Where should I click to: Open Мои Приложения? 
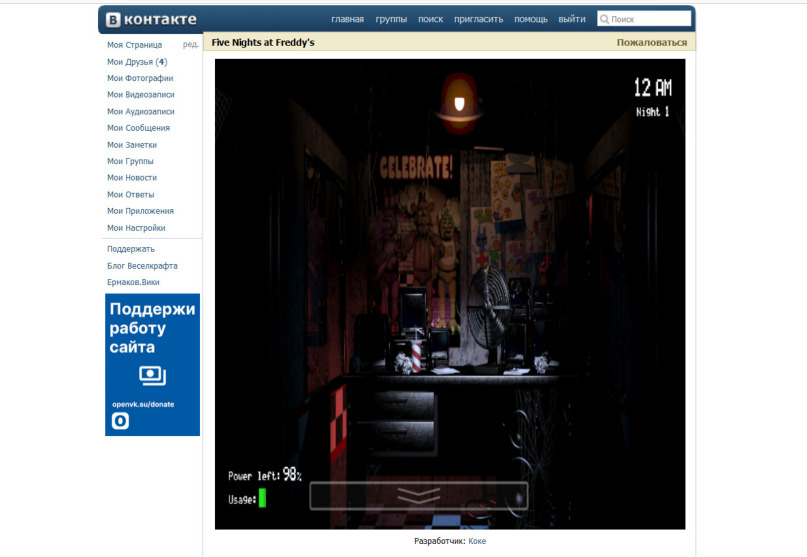pos(141,211)
